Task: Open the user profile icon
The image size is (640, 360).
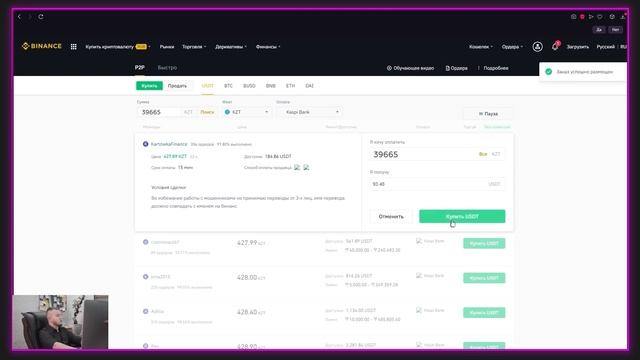Action: coord(538,47)
